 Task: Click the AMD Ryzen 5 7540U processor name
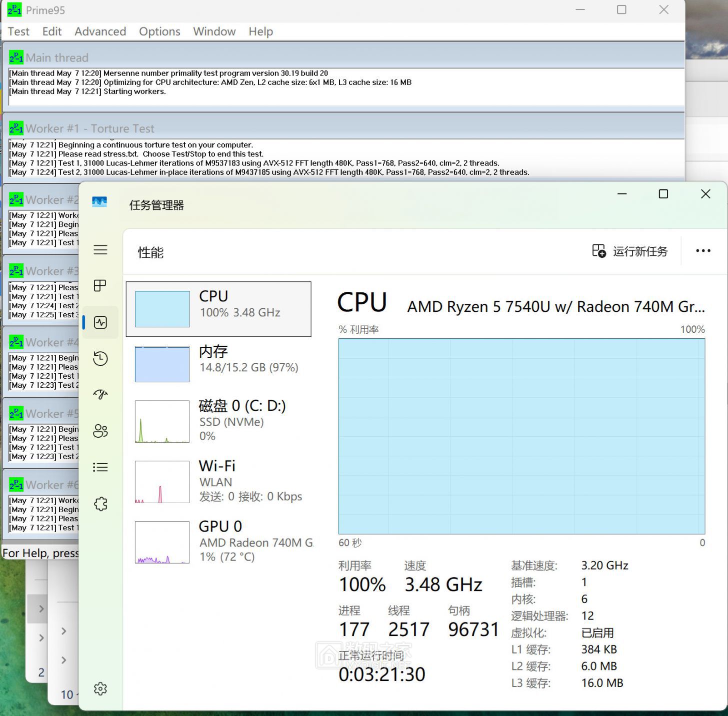pyautogui.click(x=556, y=306)
